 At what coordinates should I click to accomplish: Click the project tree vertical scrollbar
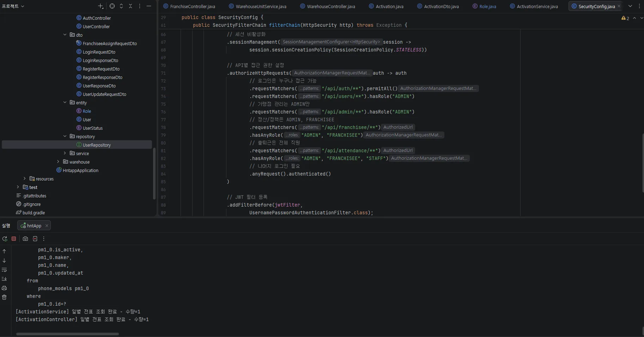(x=154, y=174)
